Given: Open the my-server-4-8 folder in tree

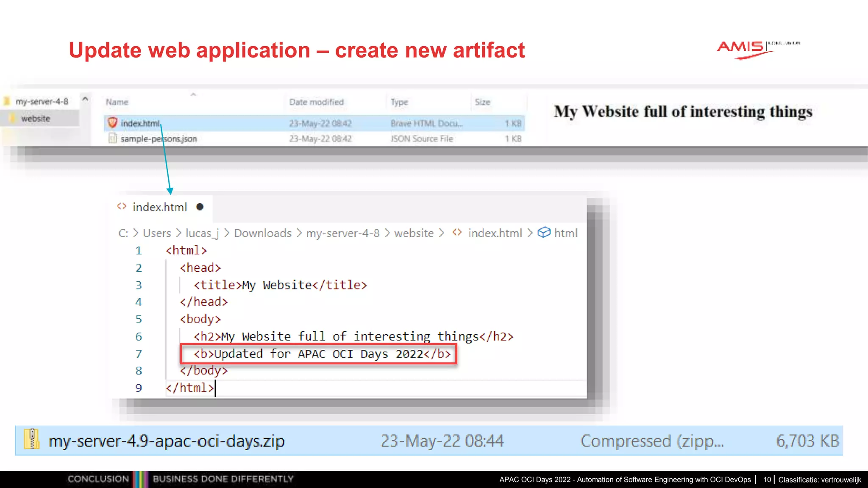Looking at the screenshot, I should click(42, 101).
